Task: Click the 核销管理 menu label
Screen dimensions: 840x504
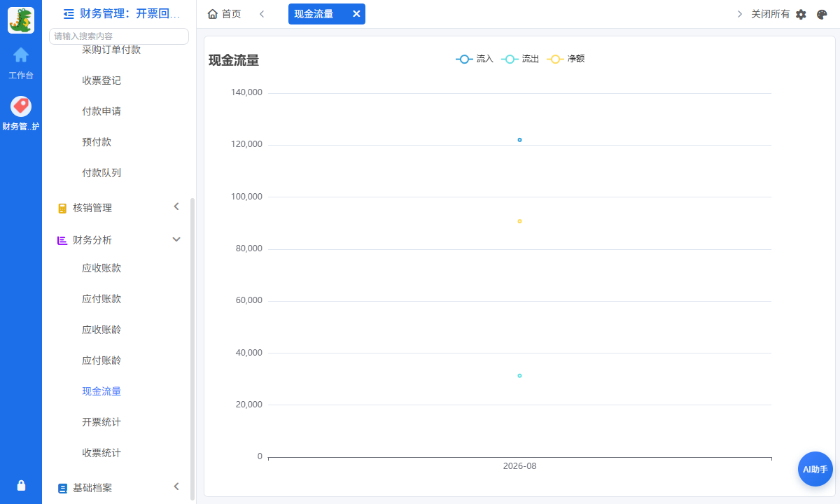Action: [x=92, y=208]
